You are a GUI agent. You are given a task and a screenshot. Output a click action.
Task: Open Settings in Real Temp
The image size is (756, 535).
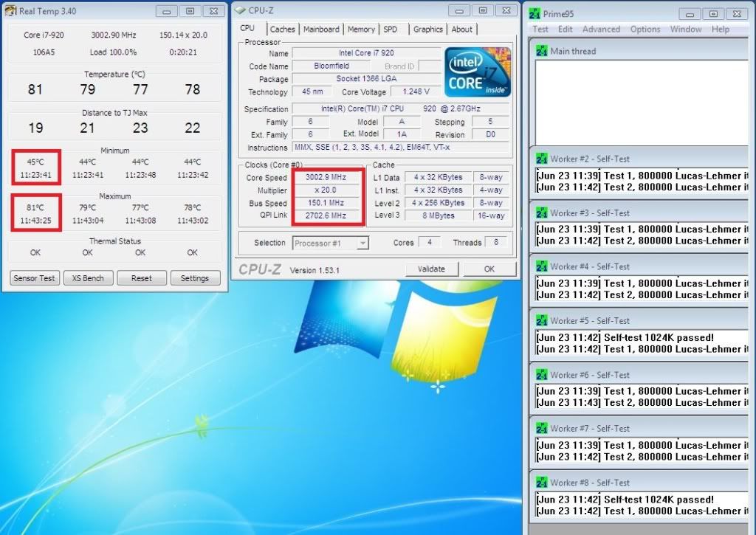195,278
